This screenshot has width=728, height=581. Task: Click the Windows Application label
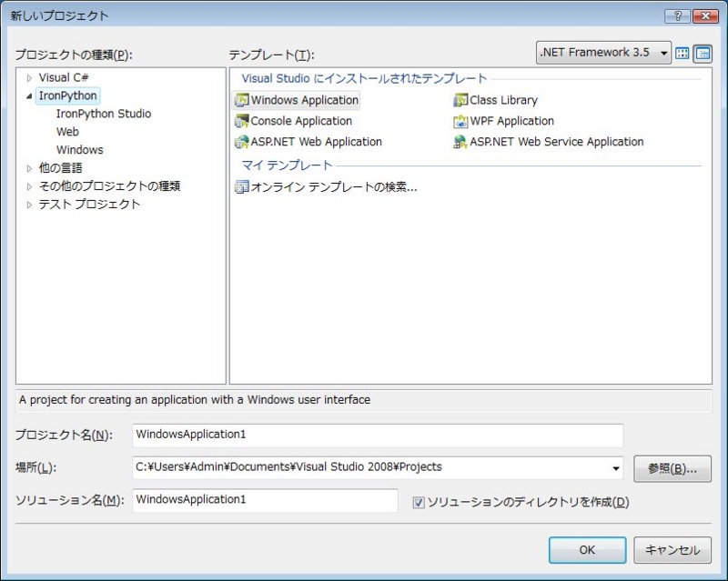coord(305,100)
